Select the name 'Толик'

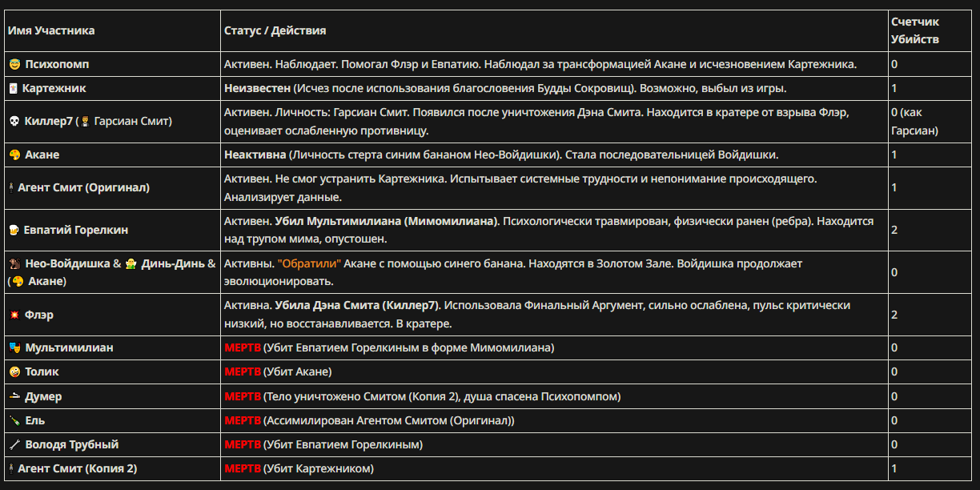(42, 372)
